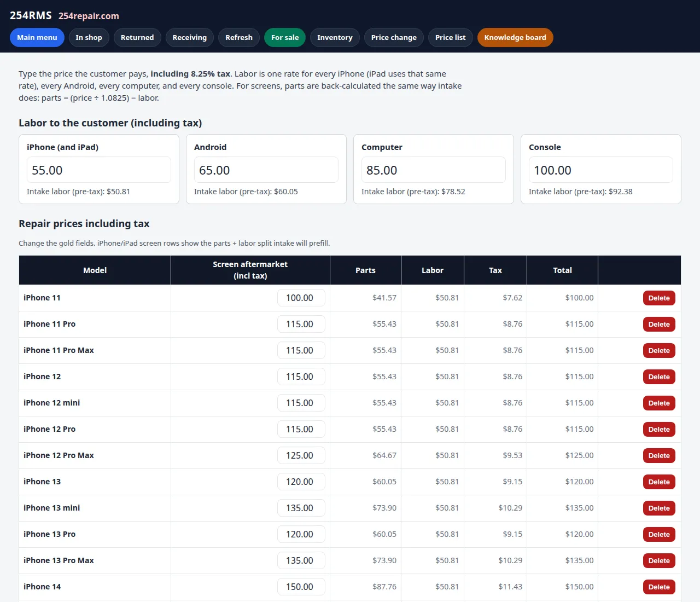Viewport: 700px width, 602px height.
Task: Go to the In shop page
Action: pyautogui.click(x=89, y=37)
